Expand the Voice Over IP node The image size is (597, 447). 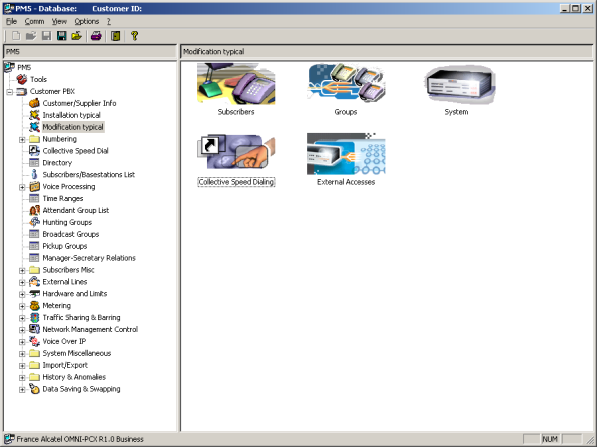pos(22,342)
